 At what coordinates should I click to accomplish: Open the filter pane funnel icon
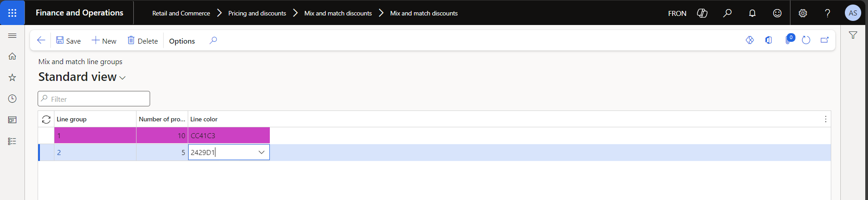tap(853, 35)
